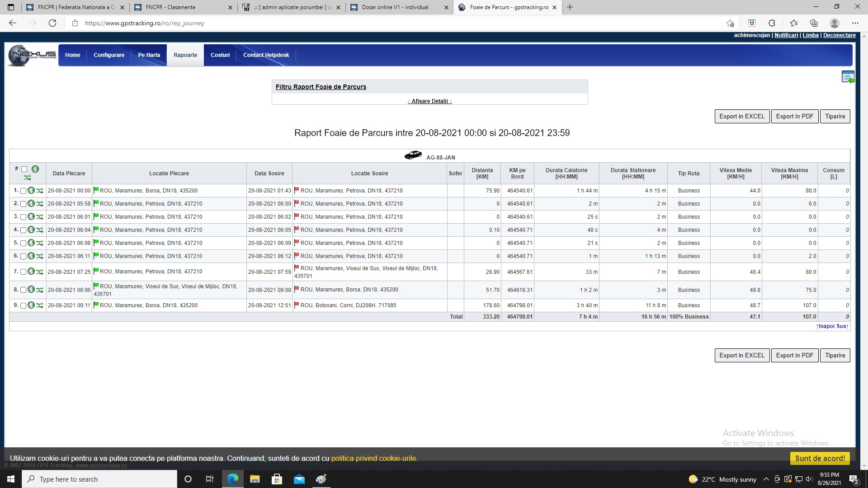
Task: Open the browser tab actions menu button
Action: coord(11,7)
